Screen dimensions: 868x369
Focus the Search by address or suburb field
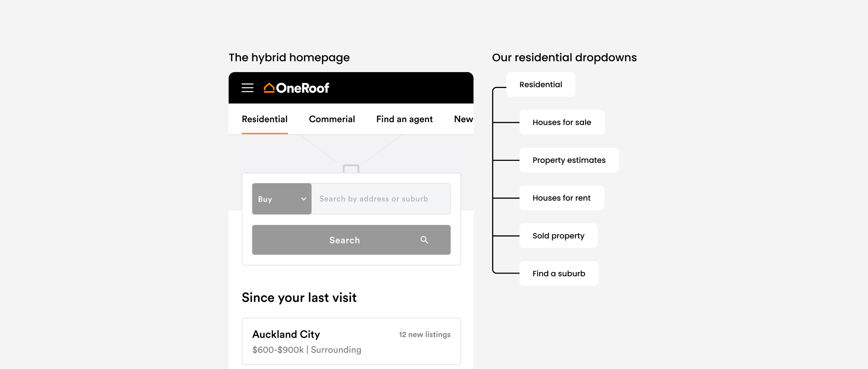(x=381, y=199)
